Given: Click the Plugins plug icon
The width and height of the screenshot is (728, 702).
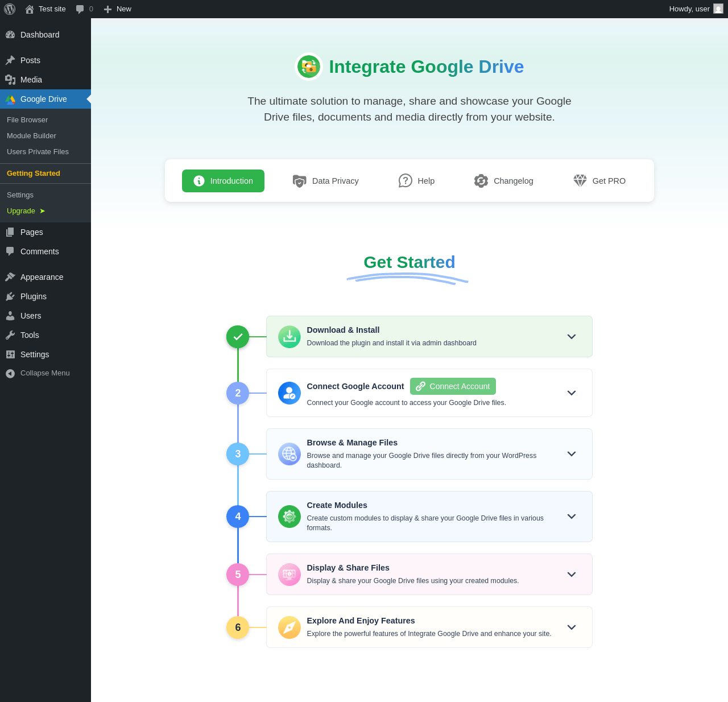Looking at the screenshot, I should click(x=10, y=296).
